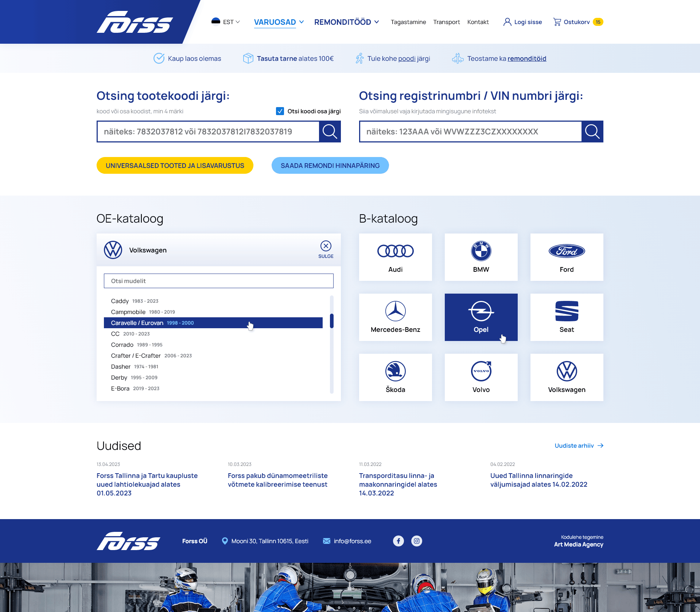Click the 'Otsi mudelit' search field
Viewport: 700px width, 612px height.
218,281
